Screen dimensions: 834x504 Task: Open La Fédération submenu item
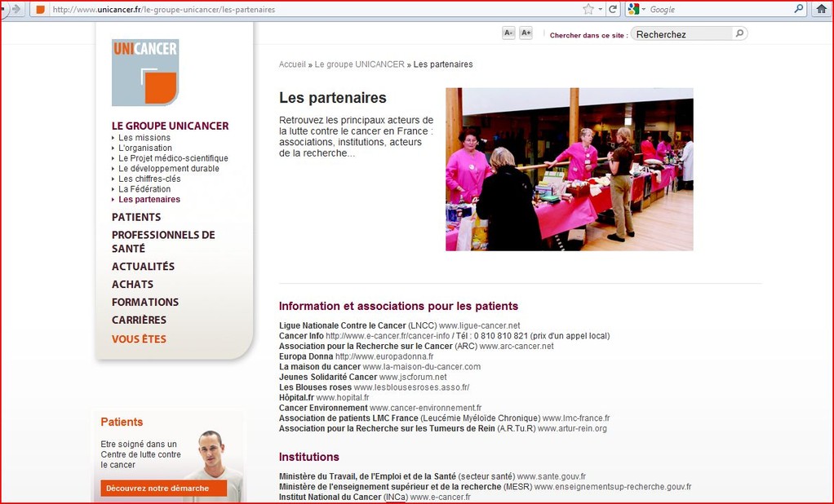(144, 188)
